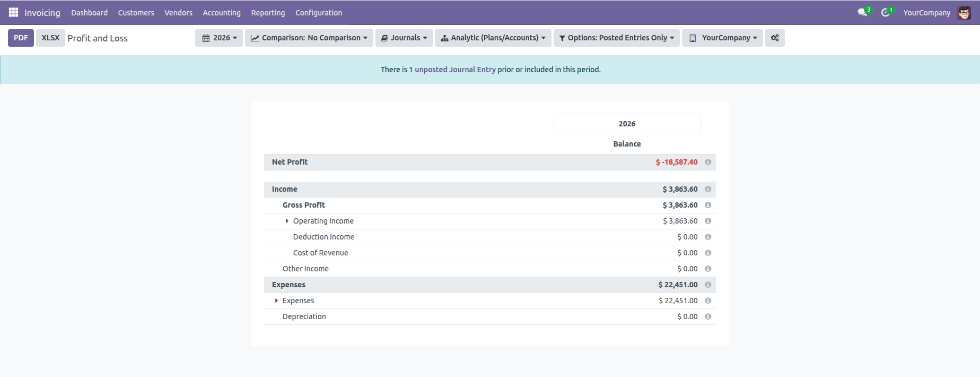Open the Journals filter dropdown
980x377 pixels.
coord(404,38)
